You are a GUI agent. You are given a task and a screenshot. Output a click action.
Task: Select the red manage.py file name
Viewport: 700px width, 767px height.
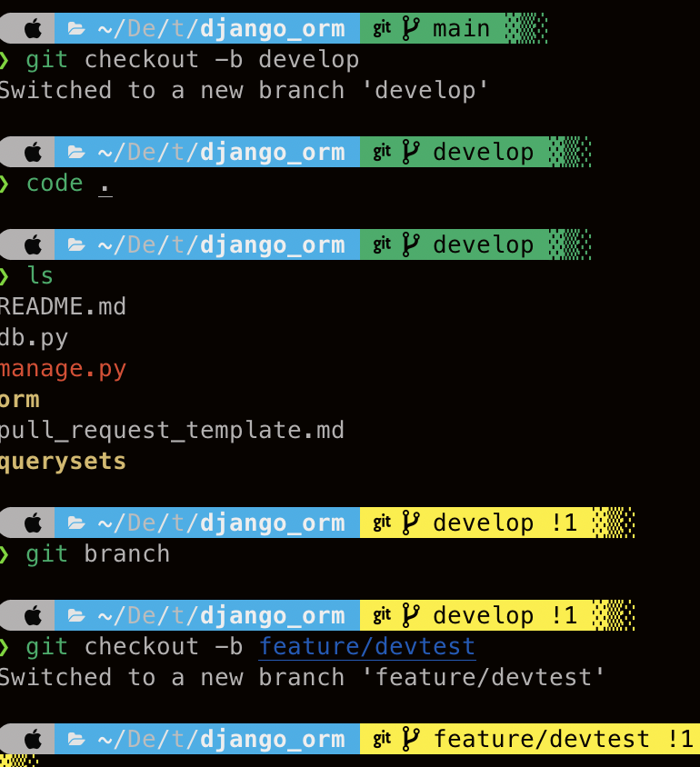tap(63, 369)
